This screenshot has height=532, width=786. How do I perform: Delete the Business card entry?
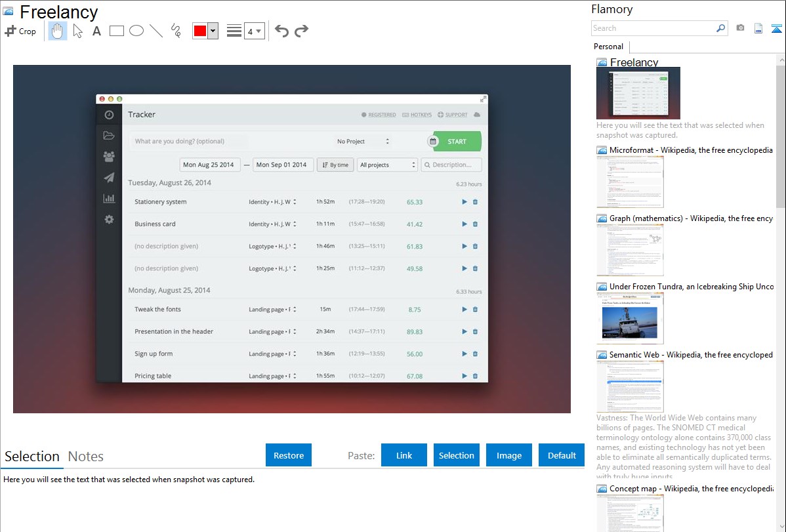(x=475, y=224)
